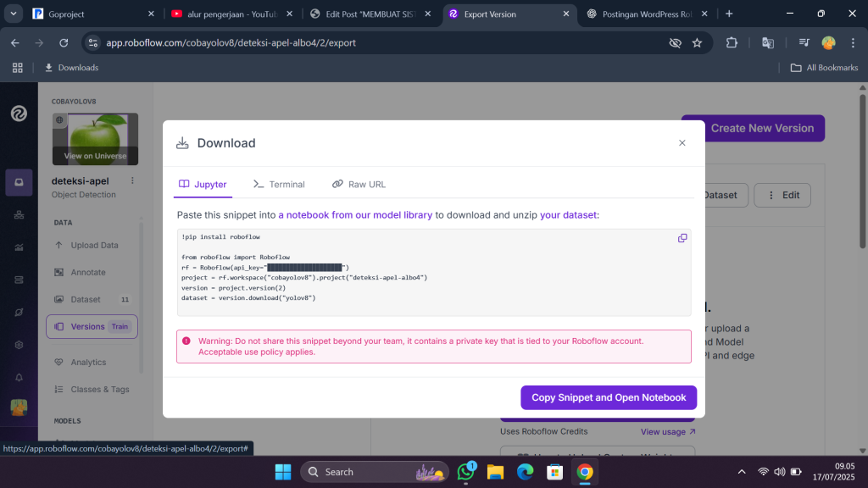Close the Download dialog
Screen dimensions: 868x488
coord(682,143)
